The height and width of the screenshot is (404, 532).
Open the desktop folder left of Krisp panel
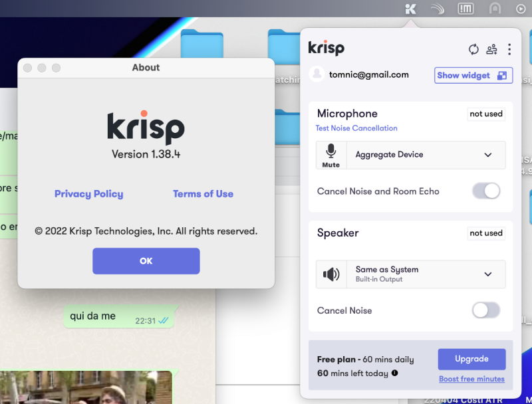284,47
